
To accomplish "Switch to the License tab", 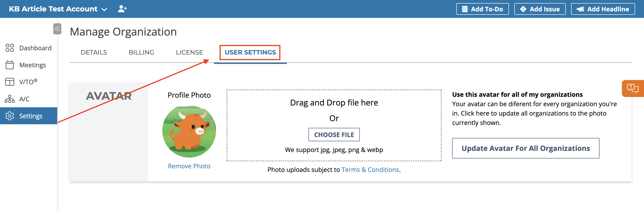I will (189, 52).
